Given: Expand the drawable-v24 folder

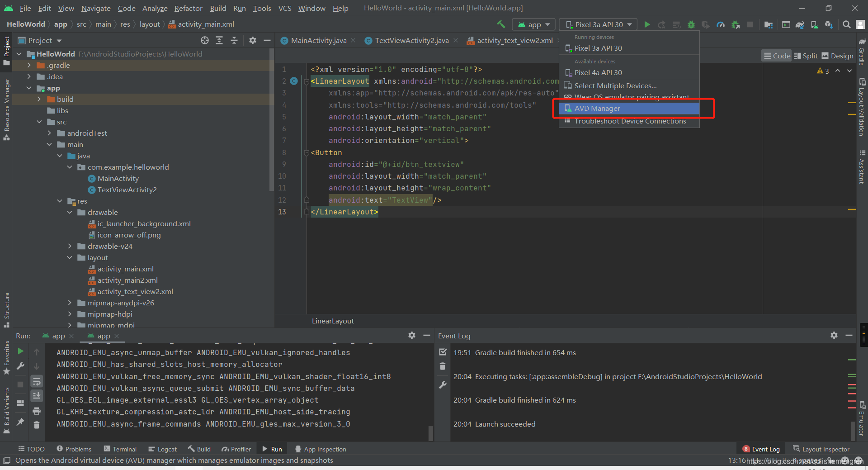Looking at the screenshot, I should 70,246.
